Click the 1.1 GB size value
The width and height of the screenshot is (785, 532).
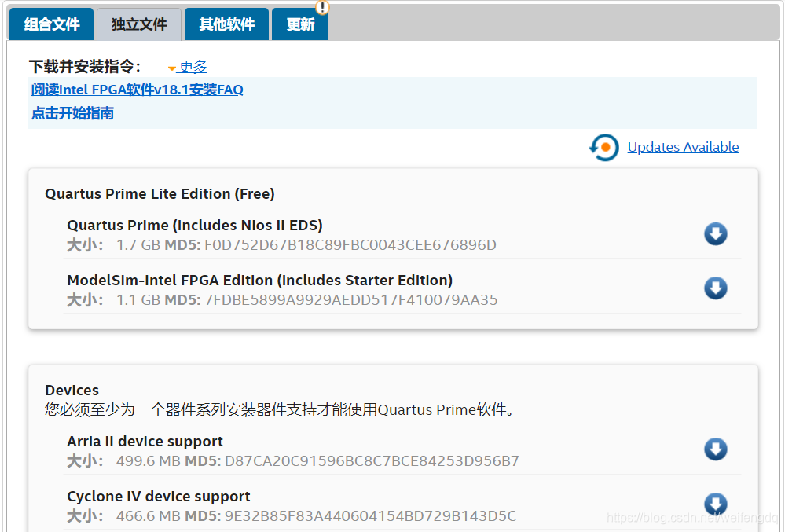(x=138, y=299)
